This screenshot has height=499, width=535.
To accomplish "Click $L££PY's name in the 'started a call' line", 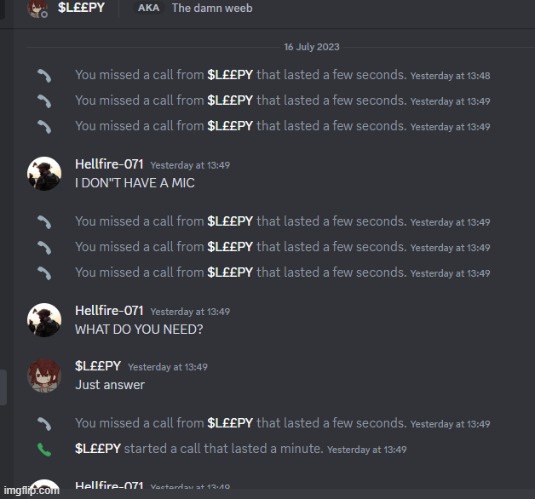I will (98, 448).
